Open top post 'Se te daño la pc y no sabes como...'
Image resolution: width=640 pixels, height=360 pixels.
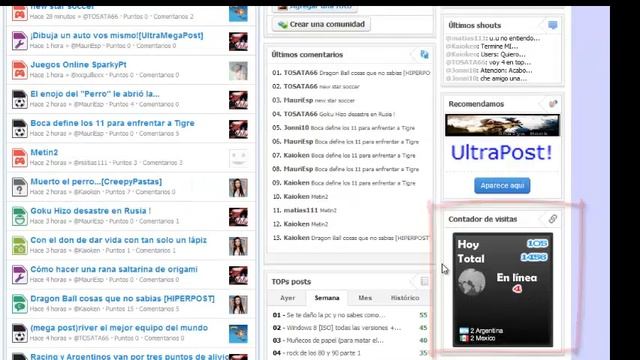tap(336, 315)
